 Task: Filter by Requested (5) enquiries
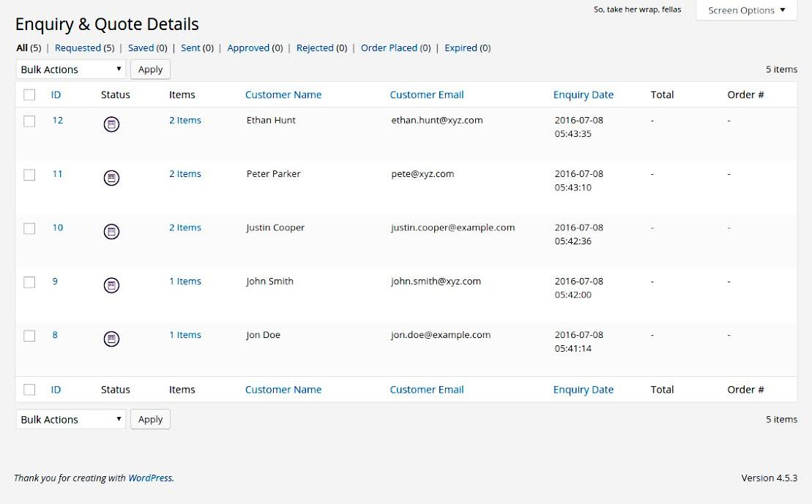coord(84,48)
